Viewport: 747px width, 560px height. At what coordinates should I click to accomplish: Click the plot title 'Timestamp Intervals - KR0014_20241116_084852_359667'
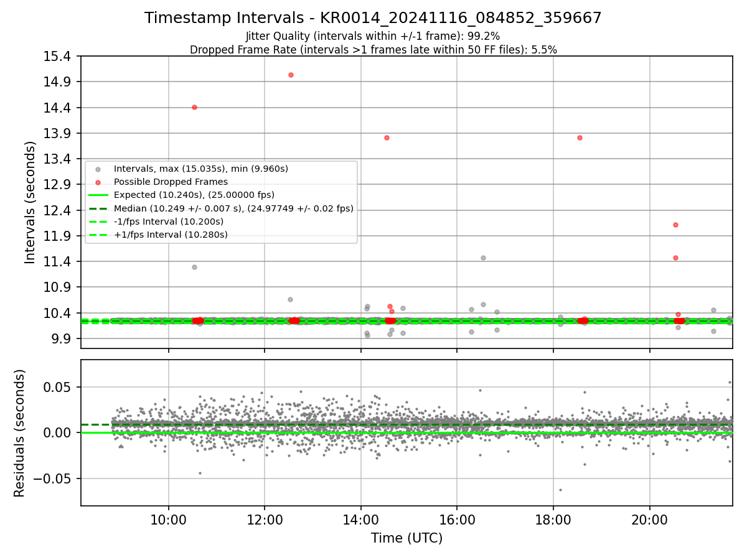click(373, 18)
